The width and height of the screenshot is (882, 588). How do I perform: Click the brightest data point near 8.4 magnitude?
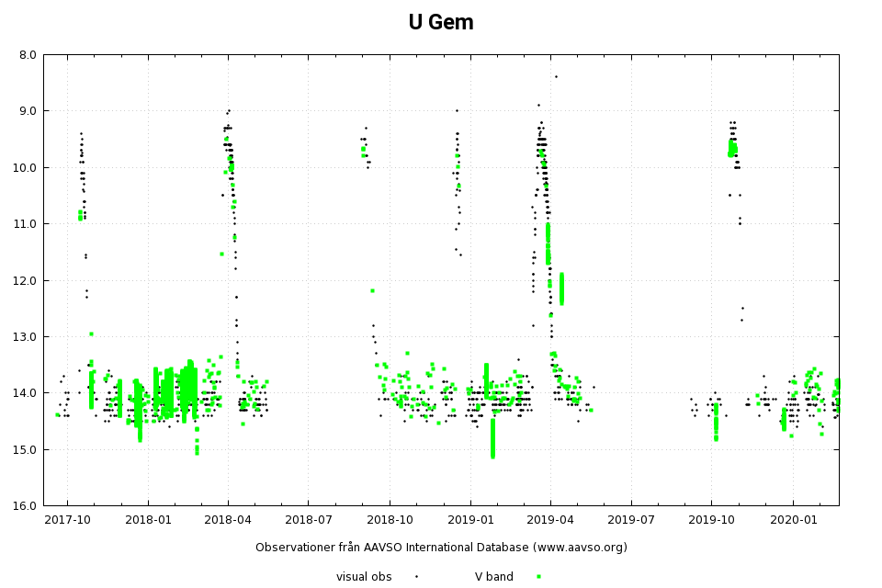[556, 76]
